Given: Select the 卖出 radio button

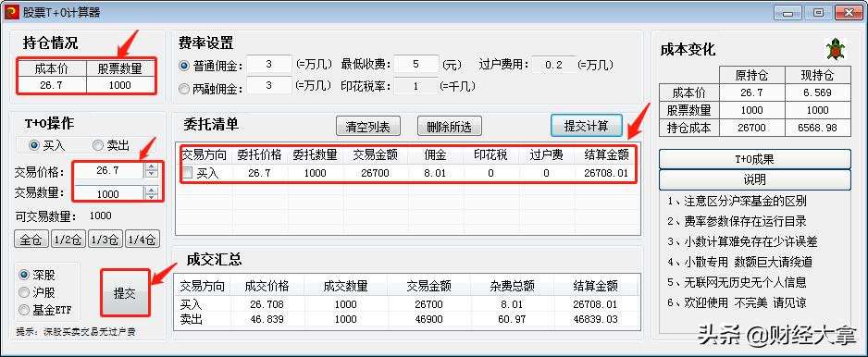Looking at the screenshot, I should coord(98,145).
